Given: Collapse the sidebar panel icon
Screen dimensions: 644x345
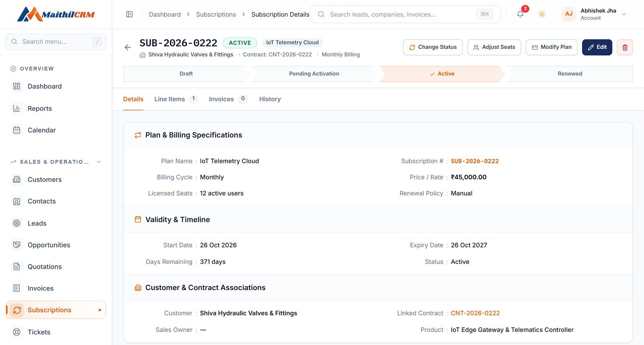Looking at the screenshot, I should 129,15.
